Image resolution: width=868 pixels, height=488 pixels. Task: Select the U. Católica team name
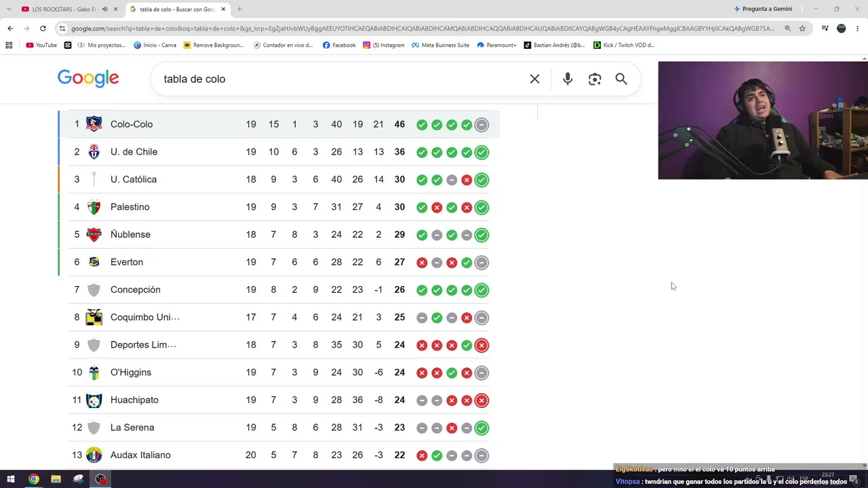(x=134, y=180)
